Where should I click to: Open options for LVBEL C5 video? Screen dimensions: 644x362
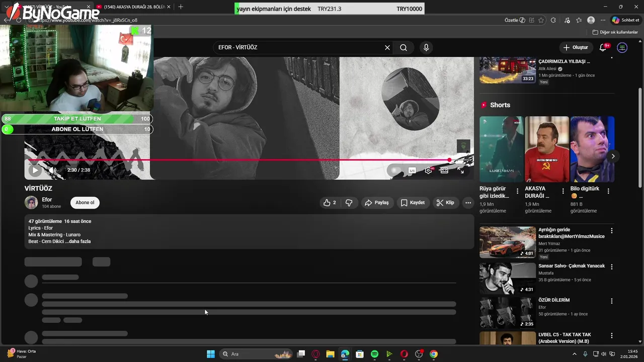pyautogui.click(x=612, y=335)
